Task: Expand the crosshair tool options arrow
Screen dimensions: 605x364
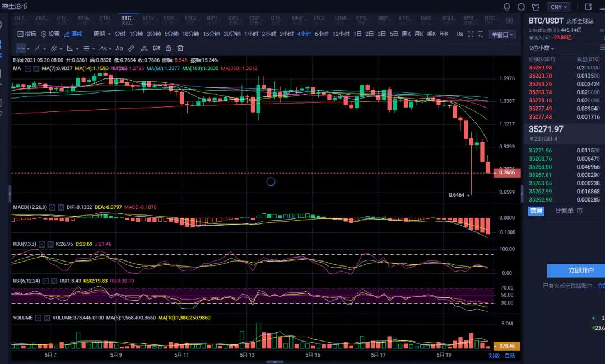Action: click(28, 49)
